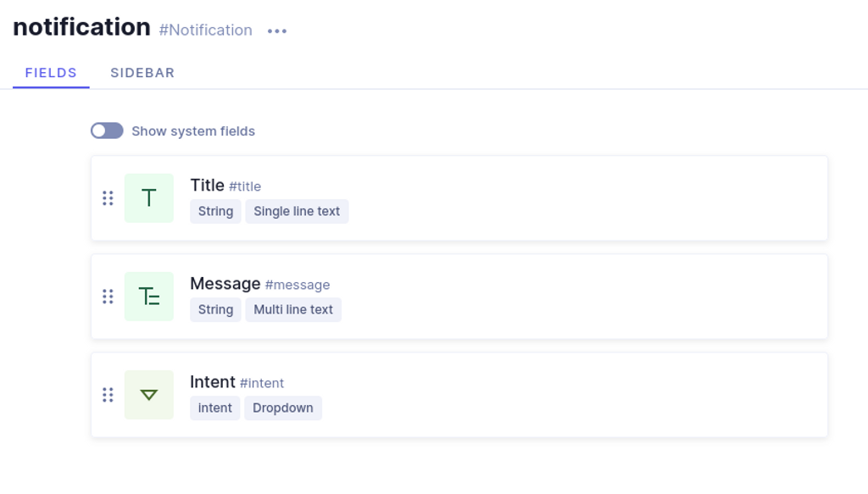Viewport: 868px width, 494px height.
Task: Toggle Show system fields switch
Action: (107, 130)
